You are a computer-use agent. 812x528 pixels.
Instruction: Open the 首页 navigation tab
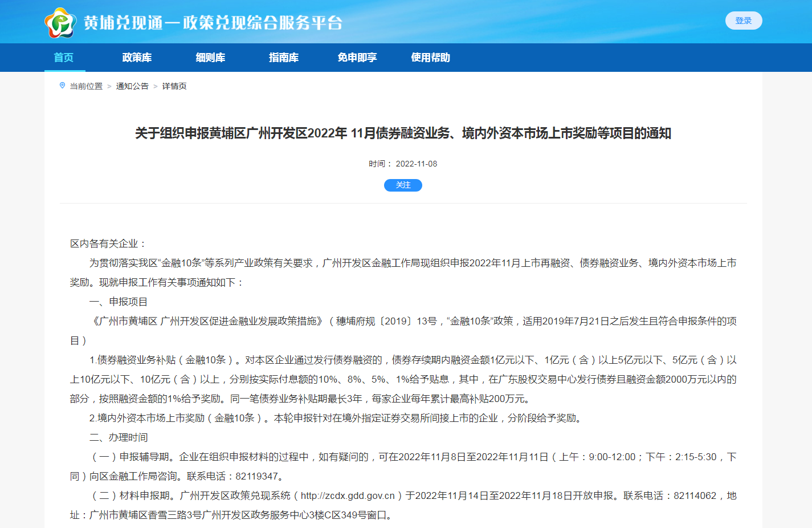(64, 58)
